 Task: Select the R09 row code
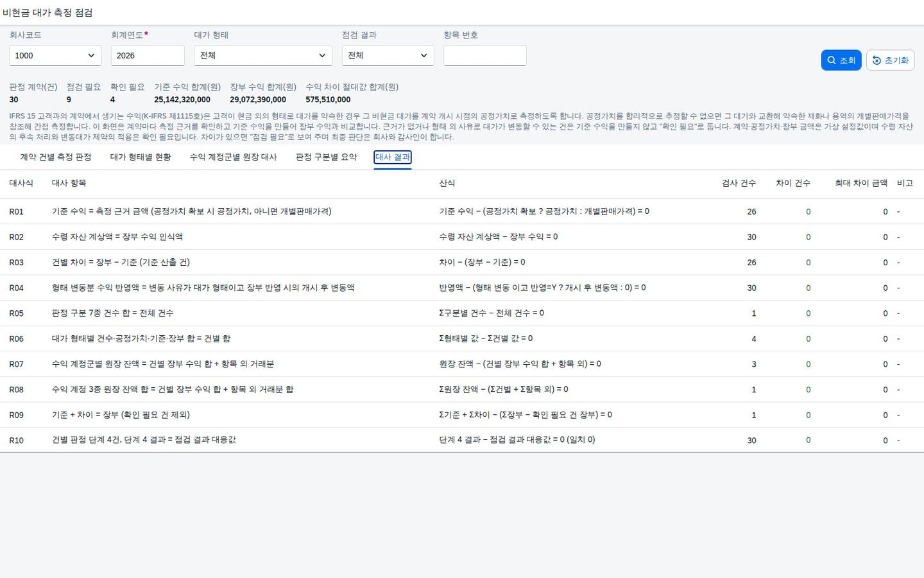click(16, 415)
